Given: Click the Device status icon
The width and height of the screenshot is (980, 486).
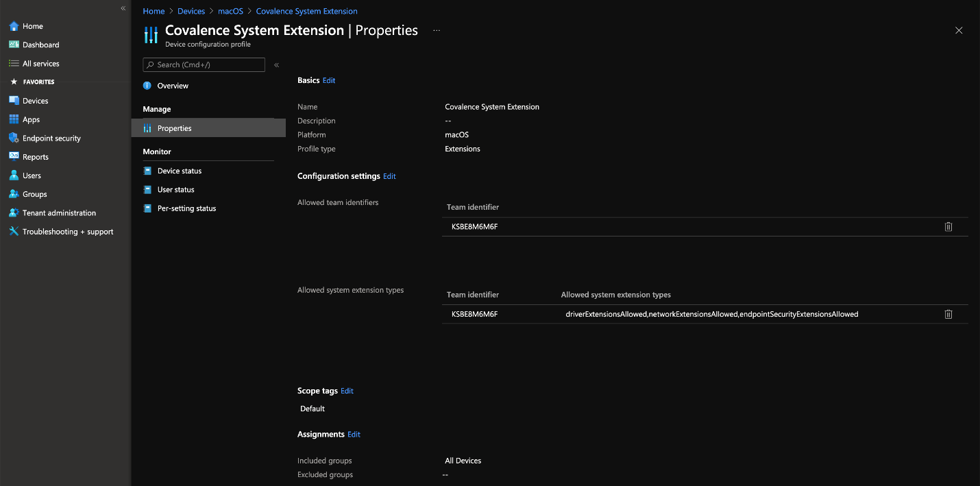Looking at the screenshot, I should point(147,171).
